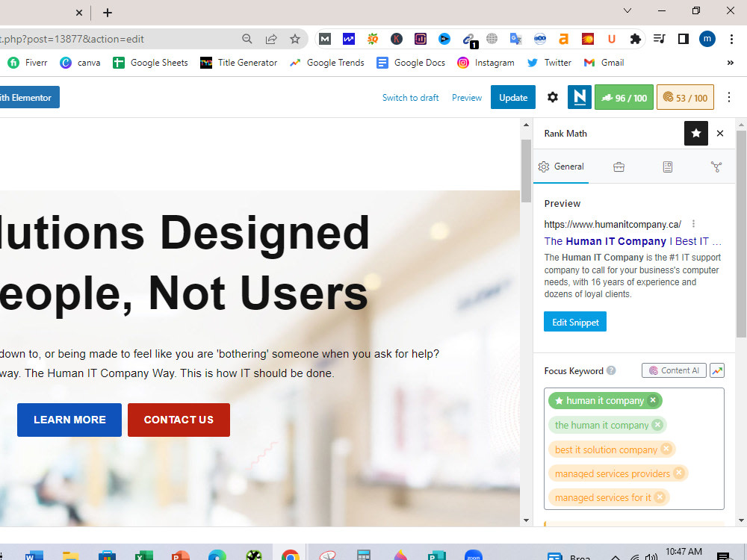Show more bookmarks with the double chevron
This screenshot has width=747, height=560.
[731, 63]
